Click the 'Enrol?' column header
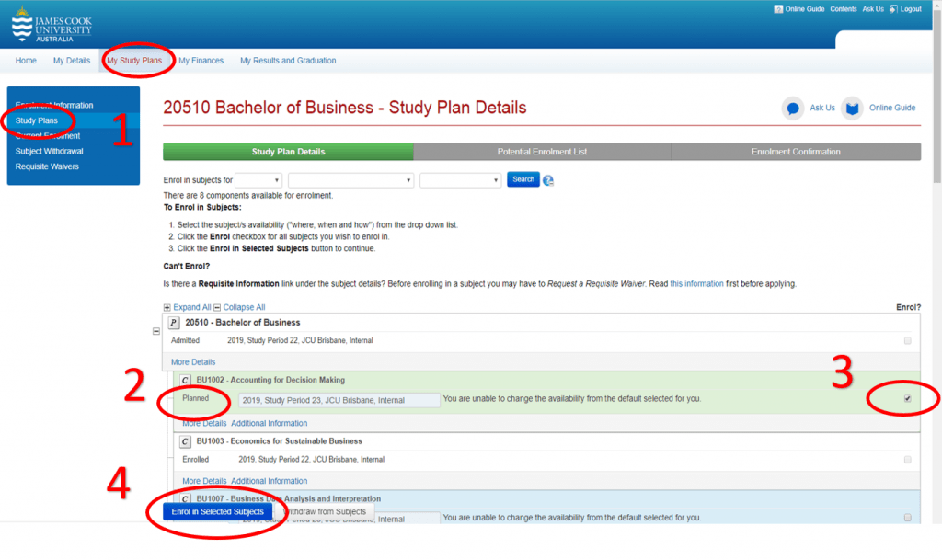942x560 pixels. coord(908,307)
